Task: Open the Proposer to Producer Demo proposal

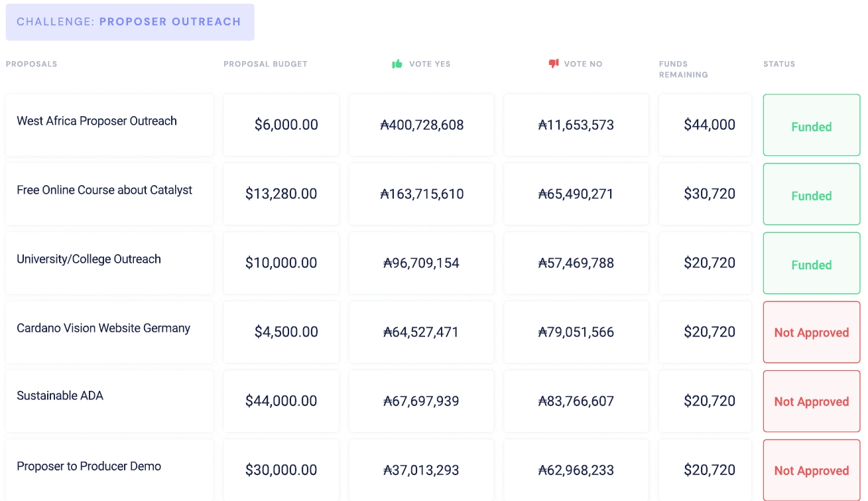Action: (89, 466)
